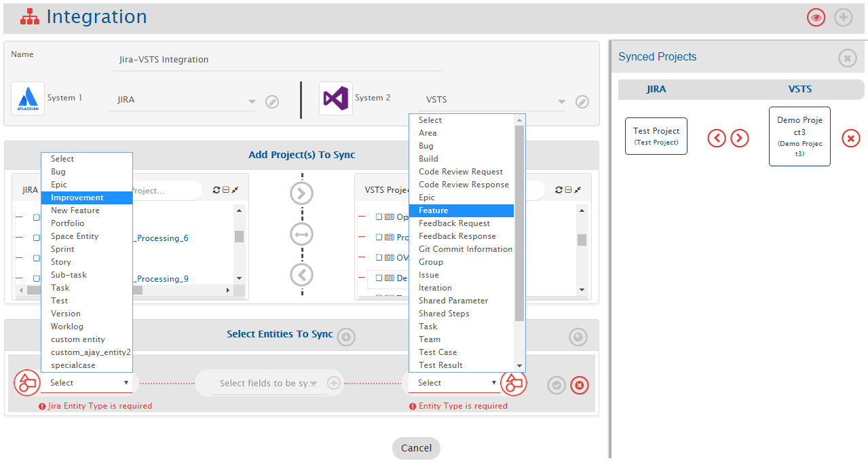Close the Synced Projects panel
The height and width of the screenshot is (465, 868).
coord(847,58)
